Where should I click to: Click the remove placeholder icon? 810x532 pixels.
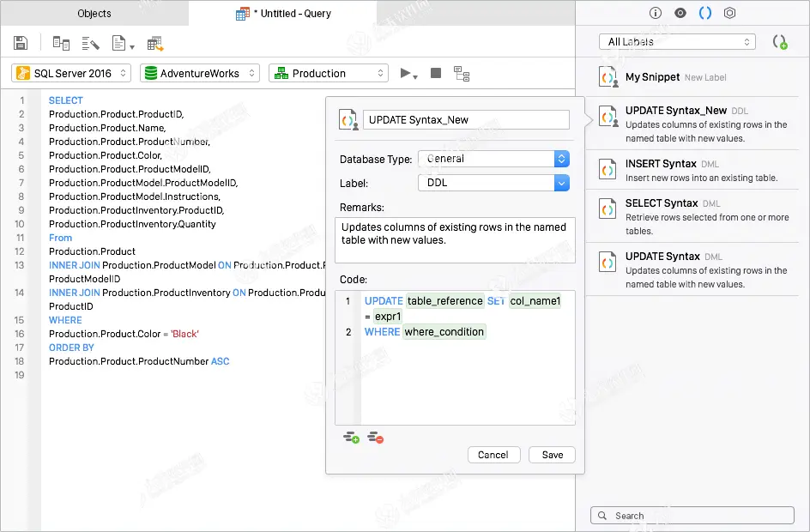[376, 438]
